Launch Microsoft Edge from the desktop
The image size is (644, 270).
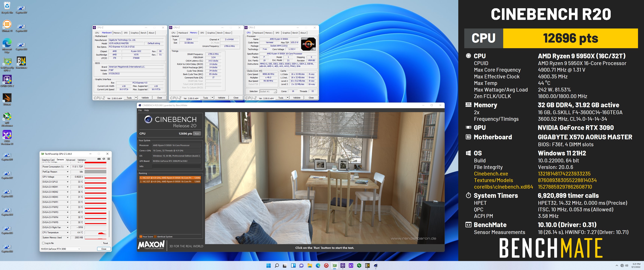pos(7,46)
